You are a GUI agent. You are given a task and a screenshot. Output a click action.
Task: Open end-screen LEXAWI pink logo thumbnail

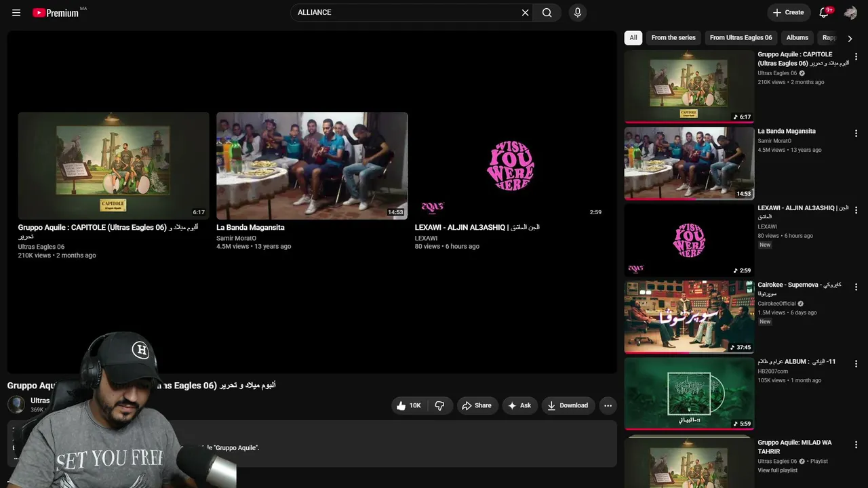[511, 165]
